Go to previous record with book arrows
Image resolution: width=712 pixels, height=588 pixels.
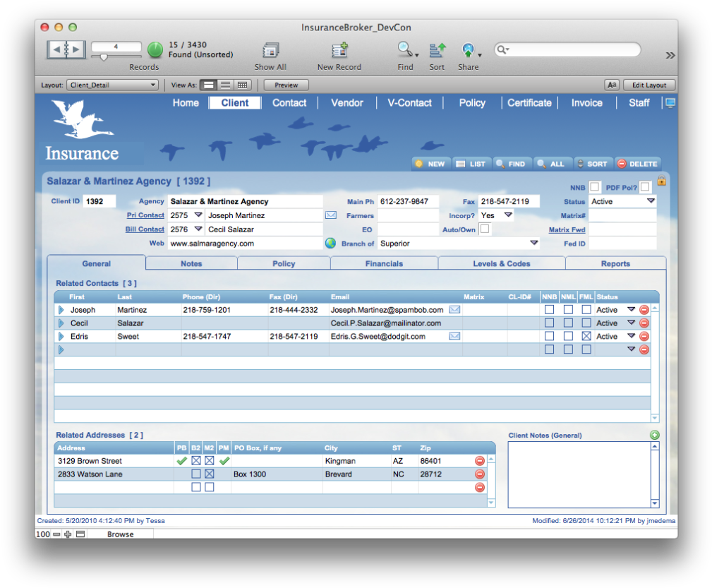56,49
